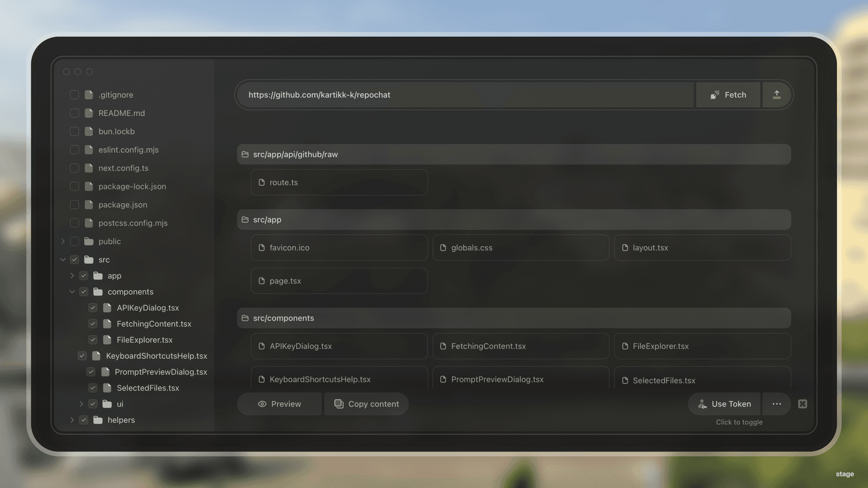Screen dimensions: 868x488
Task: Select SelectedFiles.tsx in the sidebar tree
Action: click(x=148, y=388)
